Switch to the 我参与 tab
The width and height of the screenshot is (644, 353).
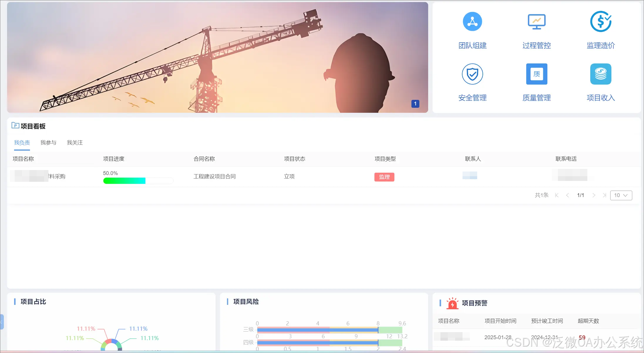[x=48, y=143]
